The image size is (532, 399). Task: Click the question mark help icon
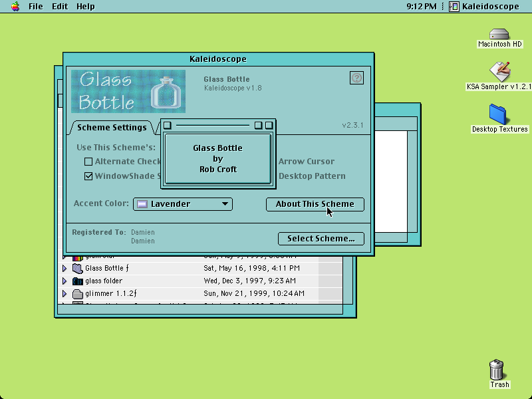coord(356,78)
